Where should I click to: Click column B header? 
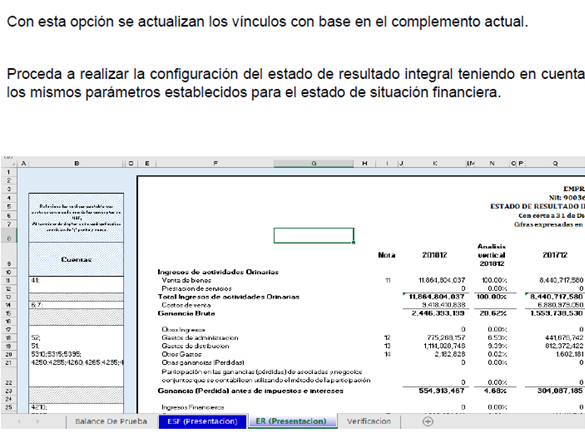[x=76, y=163]
